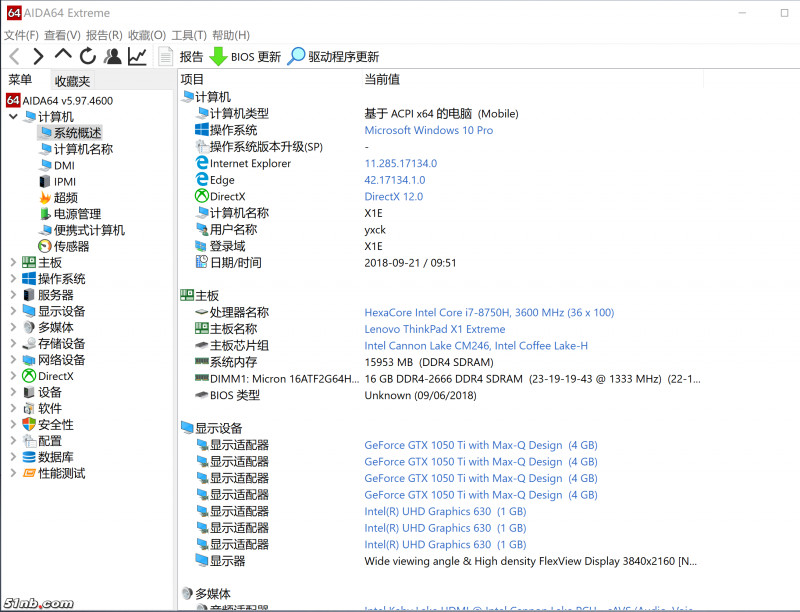Click the 项目 column header
800x612 pixels.
point(192,80)
